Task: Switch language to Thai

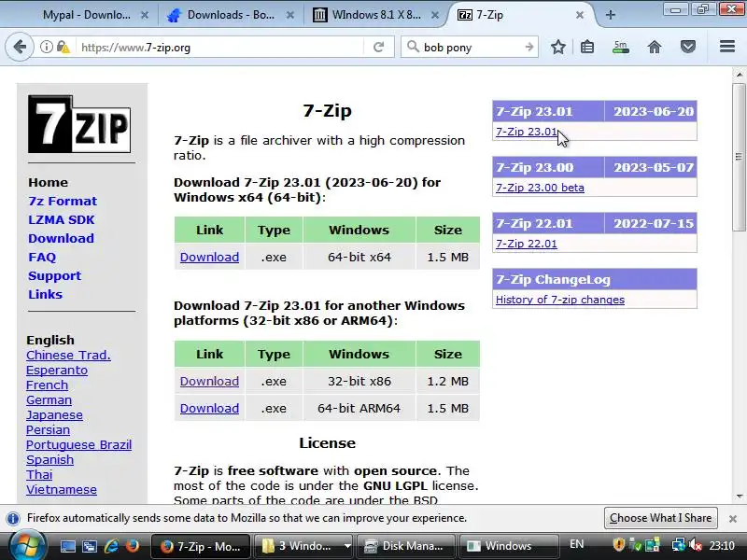Action: point(39,475)
